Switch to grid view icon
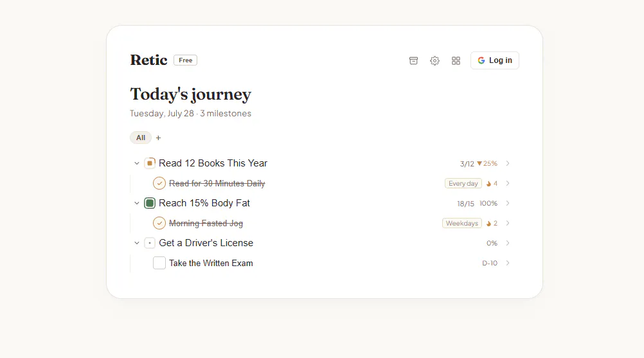 456,61
